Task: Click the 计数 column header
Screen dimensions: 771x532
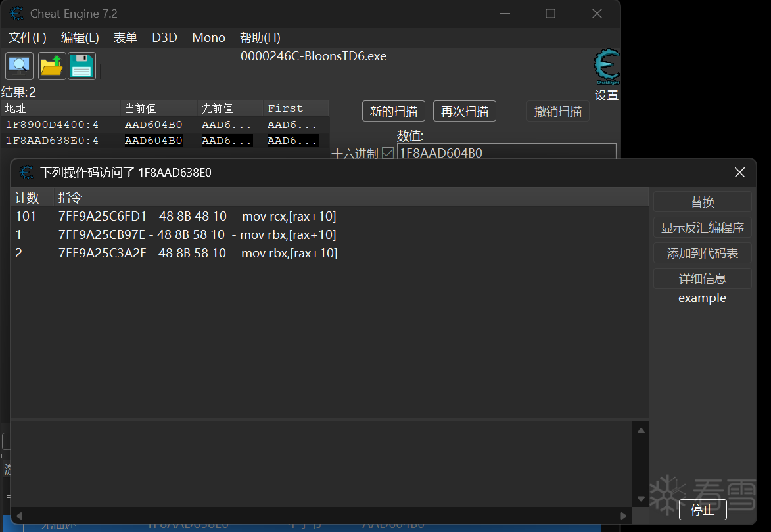Action: [32, 198]
